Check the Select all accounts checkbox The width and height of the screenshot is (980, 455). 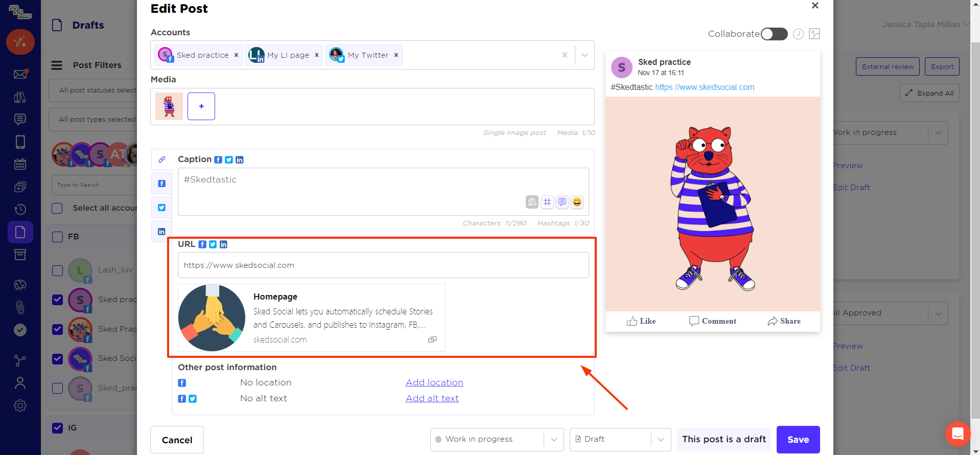coord(57,208)
